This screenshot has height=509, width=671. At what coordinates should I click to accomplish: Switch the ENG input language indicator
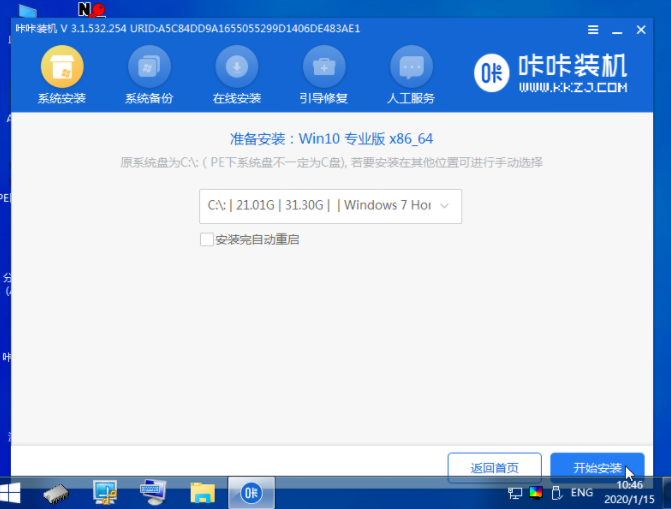(x=583, y=493)
